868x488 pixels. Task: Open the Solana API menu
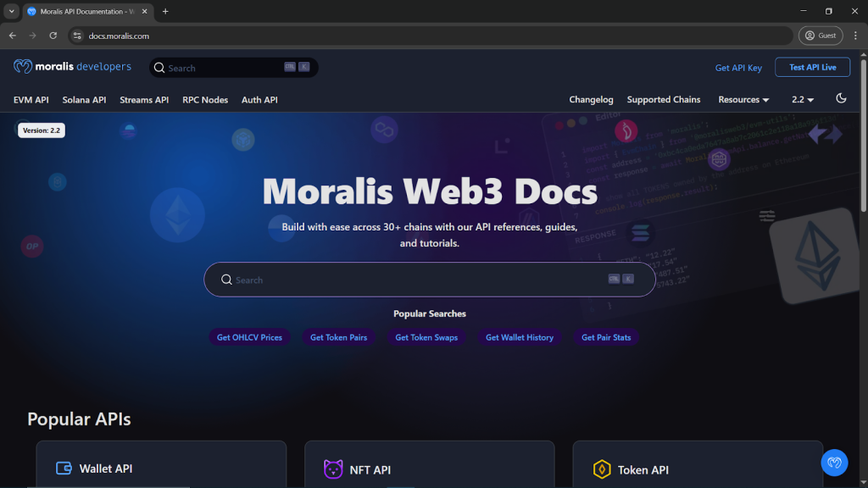tap(84, 100)
